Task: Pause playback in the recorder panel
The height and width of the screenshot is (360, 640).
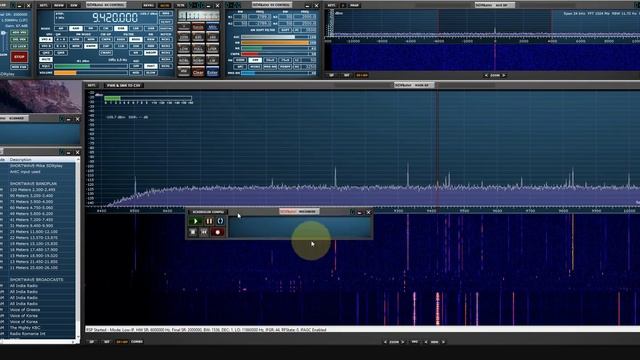Action: click(x=209, y=221)
